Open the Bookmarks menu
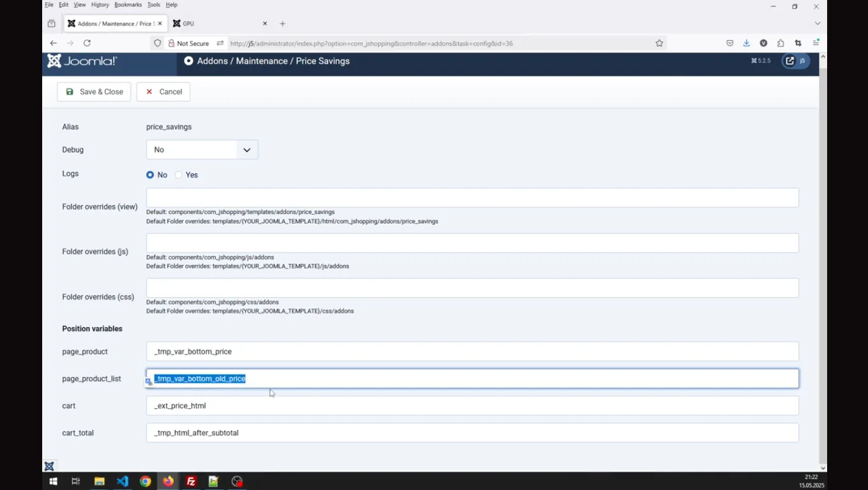 [x=128, y=5]
